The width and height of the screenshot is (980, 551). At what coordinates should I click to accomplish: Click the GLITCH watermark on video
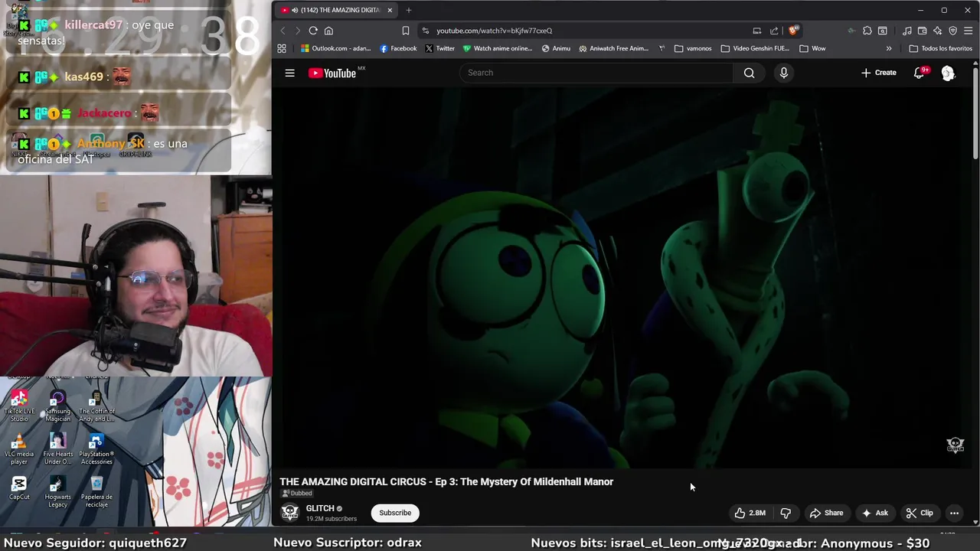955,445
